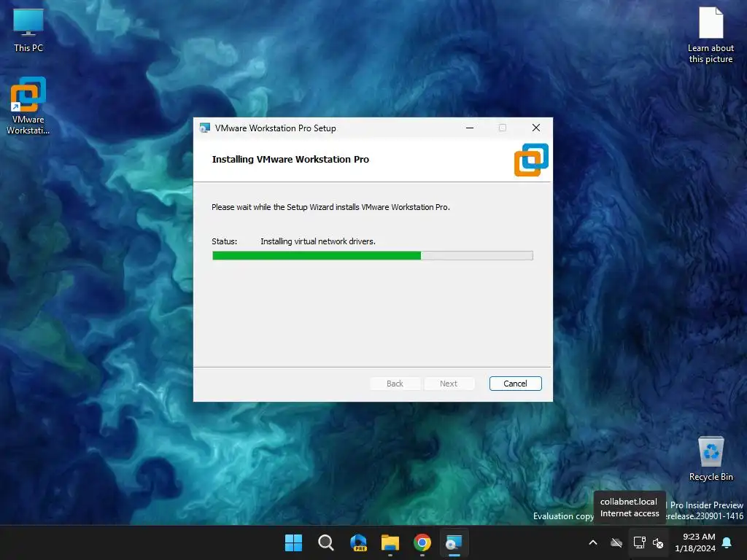The width and height of the screenshot is (747, 560).
Task: Click the disabled Back button
Action: (395, 384)
